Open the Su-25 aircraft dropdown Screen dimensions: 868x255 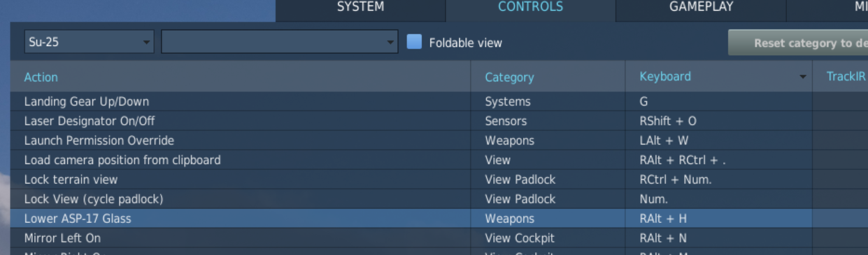pyautogui.click(x=89, y=42)
